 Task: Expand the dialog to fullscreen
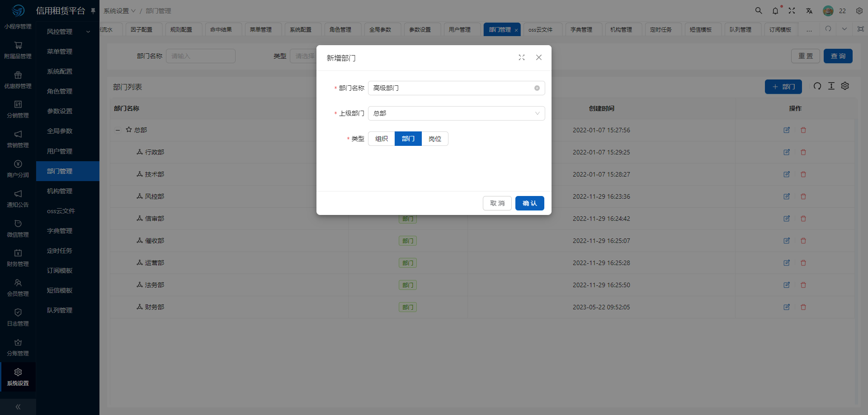[x=522, y=57]
